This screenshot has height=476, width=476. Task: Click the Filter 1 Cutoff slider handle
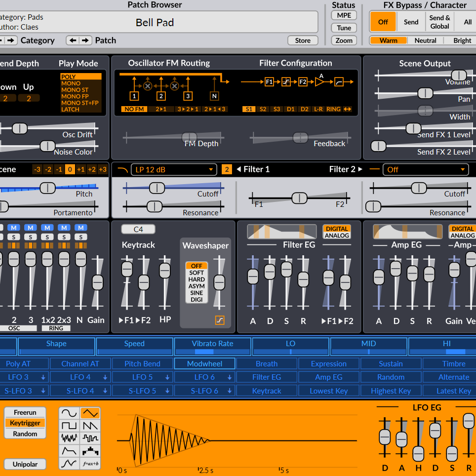(x=157, y=188)
